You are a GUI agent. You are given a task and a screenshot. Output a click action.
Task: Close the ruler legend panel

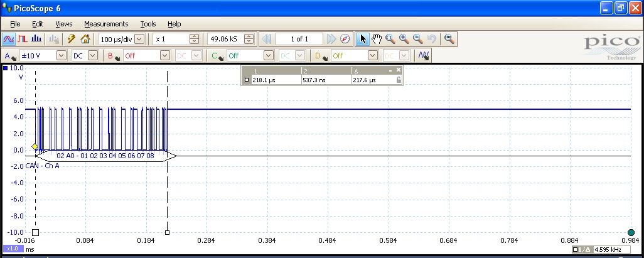tap(399, 70)
